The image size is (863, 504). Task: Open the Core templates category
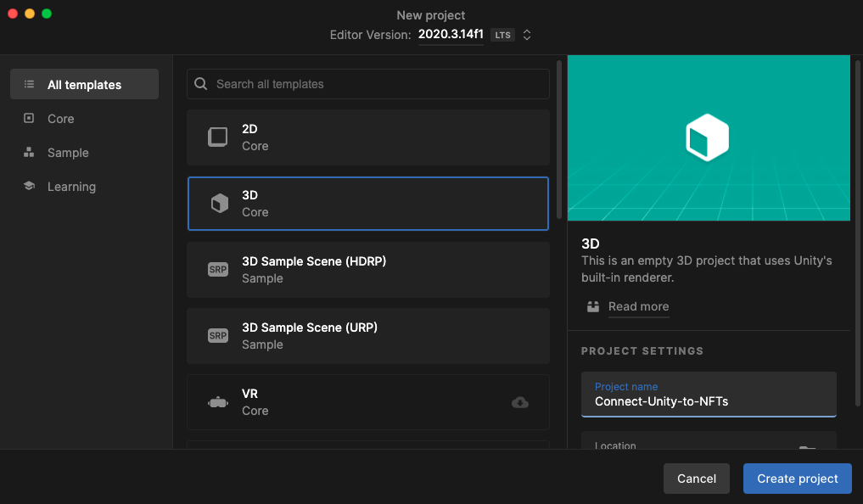(x=84, y=118)
